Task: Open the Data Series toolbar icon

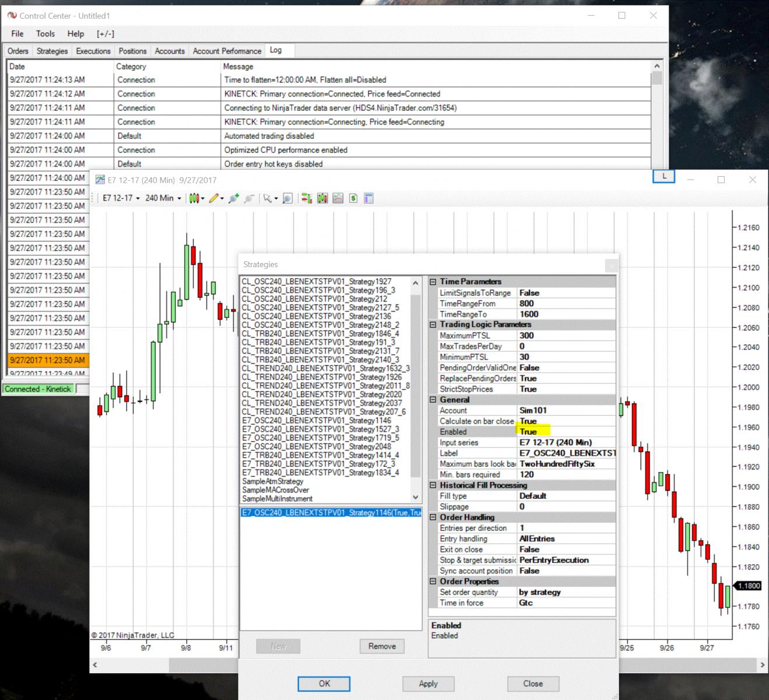Action: click(323, 198)
